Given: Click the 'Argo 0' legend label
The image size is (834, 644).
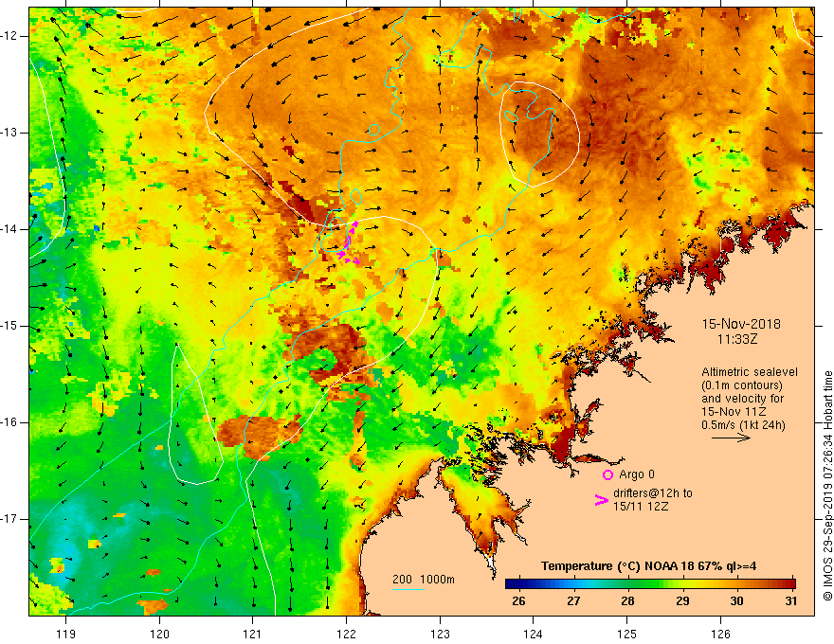Looking at the screenshot, I should [x=637, y=474].
